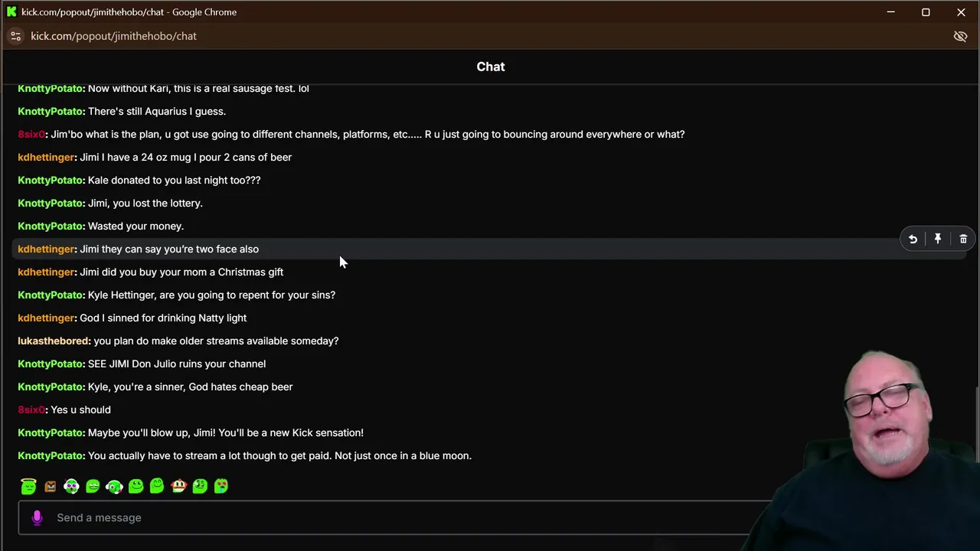Select the heart-eyes drooling emote
This screenshot has width=980, height=551.
(221, 486)
